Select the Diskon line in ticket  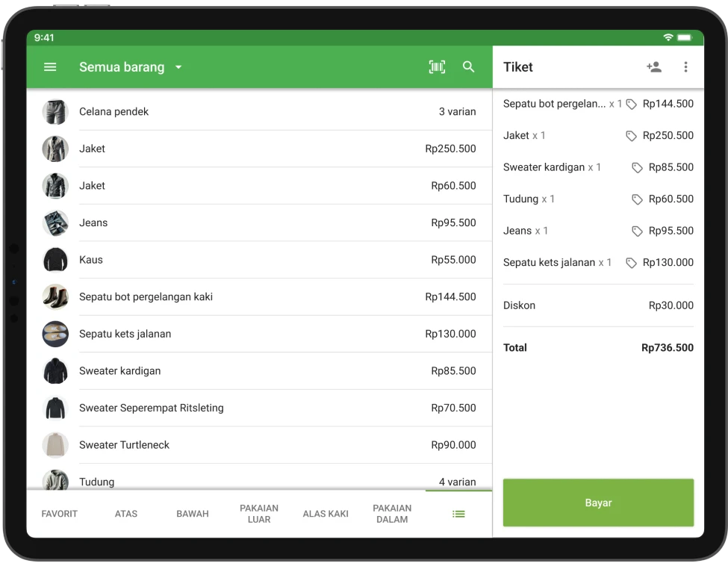(597, 305)
